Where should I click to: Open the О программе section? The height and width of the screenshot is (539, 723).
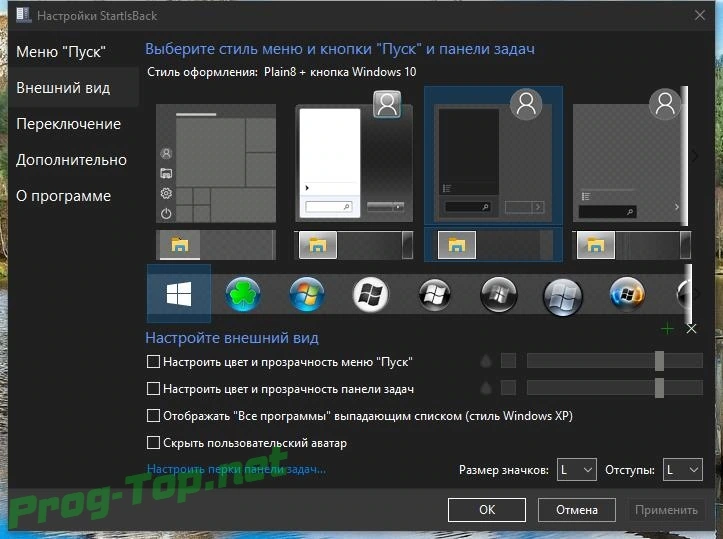[x=64, y=196]
